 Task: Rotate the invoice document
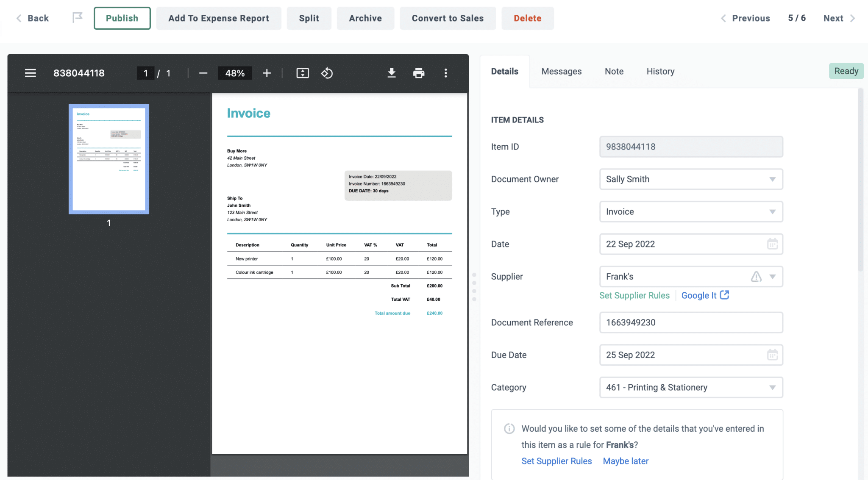click(327, 72)
